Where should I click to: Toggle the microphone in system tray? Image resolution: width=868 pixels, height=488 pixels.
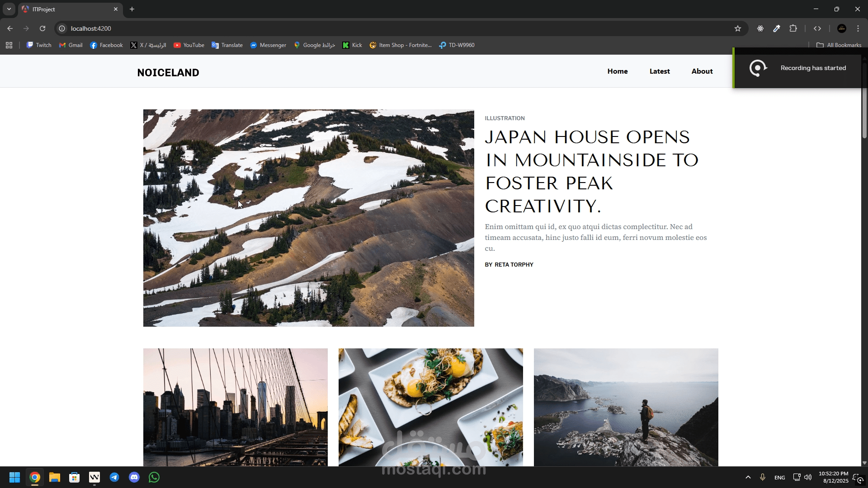click(x=763, y=477)
